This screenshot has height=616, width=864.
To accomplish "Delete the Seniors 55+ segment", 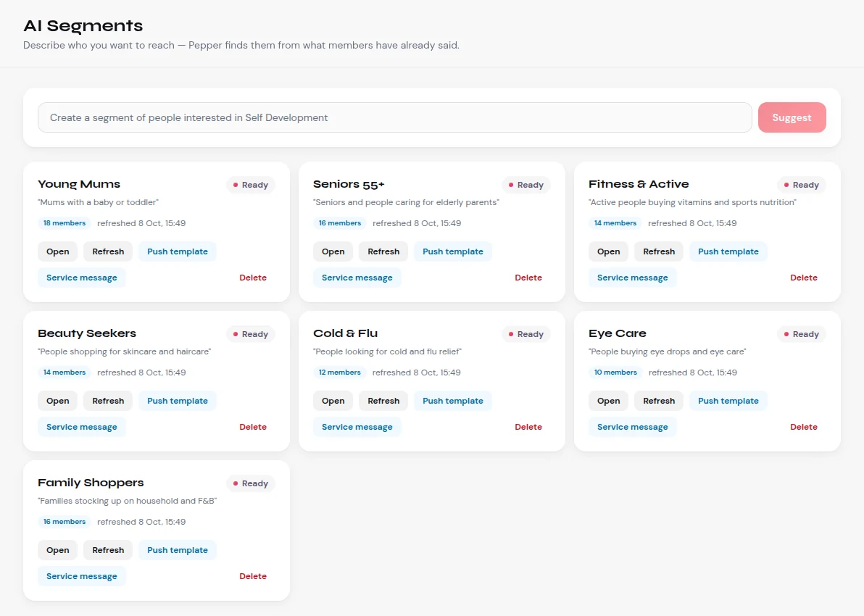I will tap(528, 278).
